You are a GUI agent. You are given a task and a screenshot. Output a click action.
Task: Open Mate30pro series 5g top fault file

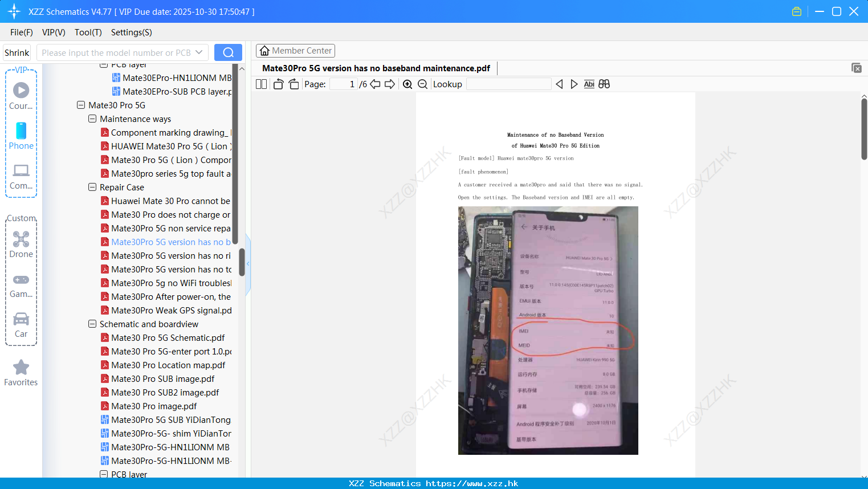tap(166, 173)
